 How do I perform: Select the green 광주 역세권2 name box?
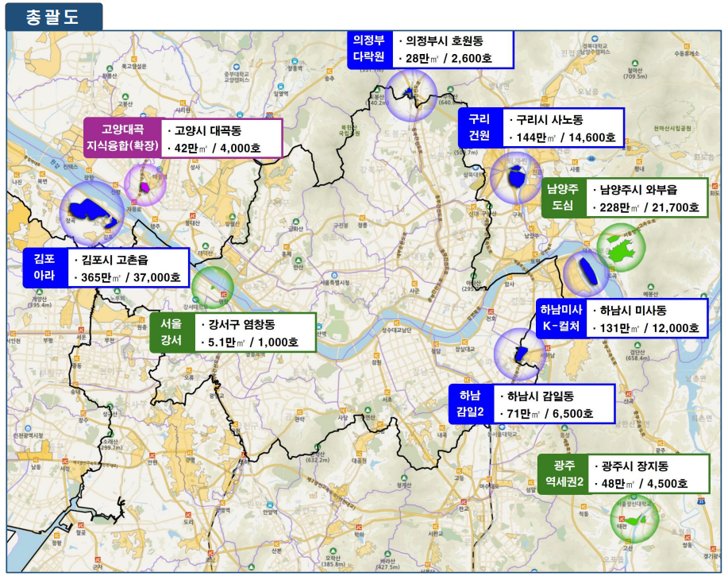(x=564, y=474)
